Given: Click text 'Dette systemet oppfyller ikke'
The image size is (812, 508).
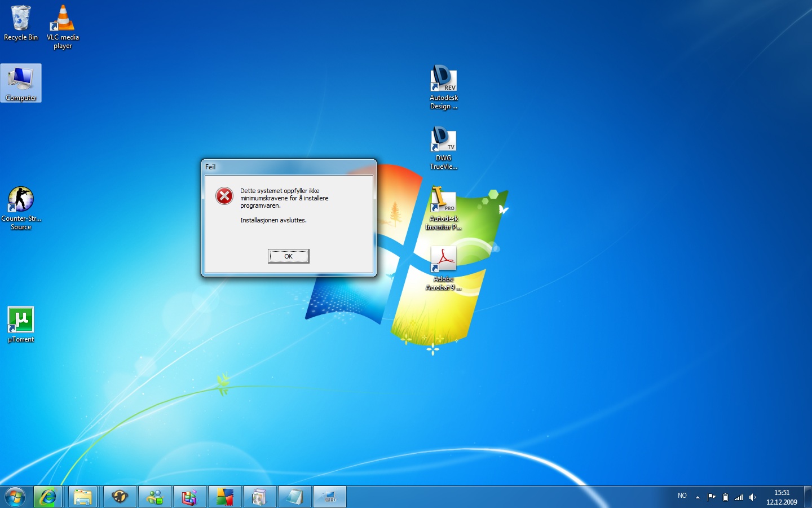Looking at the screenshot, I should (280, 191).
